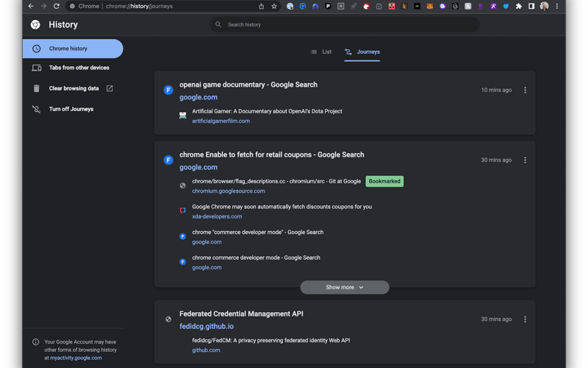This screenshot has width=588, height=368.
Task: Click the crossed-out Journeys icon in the sidebar
Action: (36, 109)
